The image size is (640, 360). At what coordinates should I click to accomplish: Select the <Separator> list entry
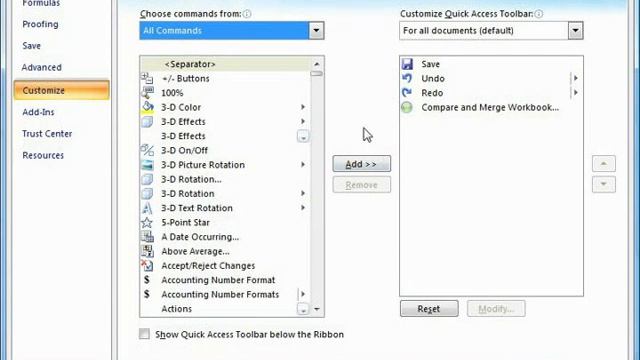coord(225,64)
